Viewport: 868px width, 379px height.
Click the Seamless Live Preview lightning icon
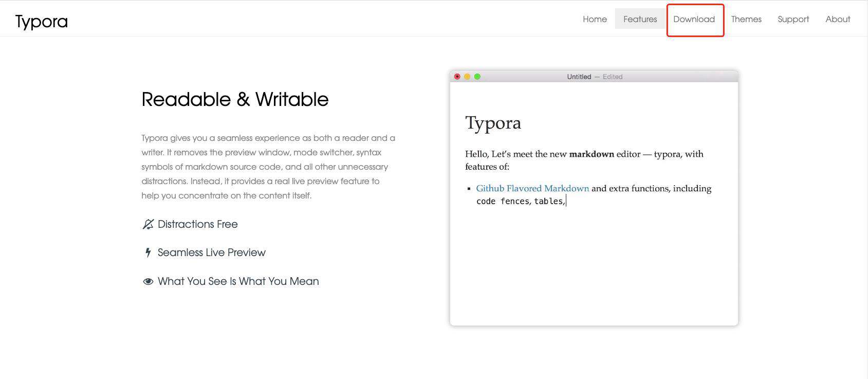[148, 252]
